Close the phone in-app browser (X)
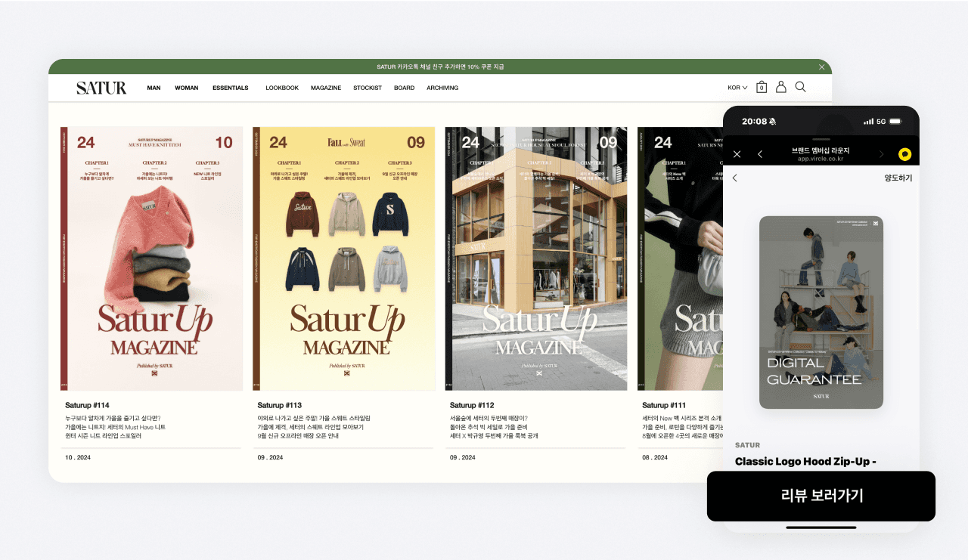Screen dimensions: 968x560 point(737,154)
